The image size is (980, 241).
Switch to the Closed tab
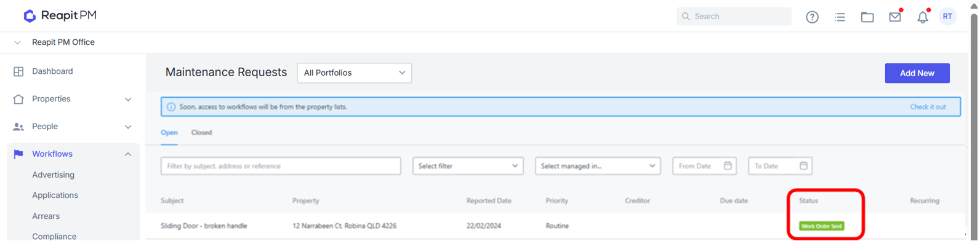coord(201,133)
